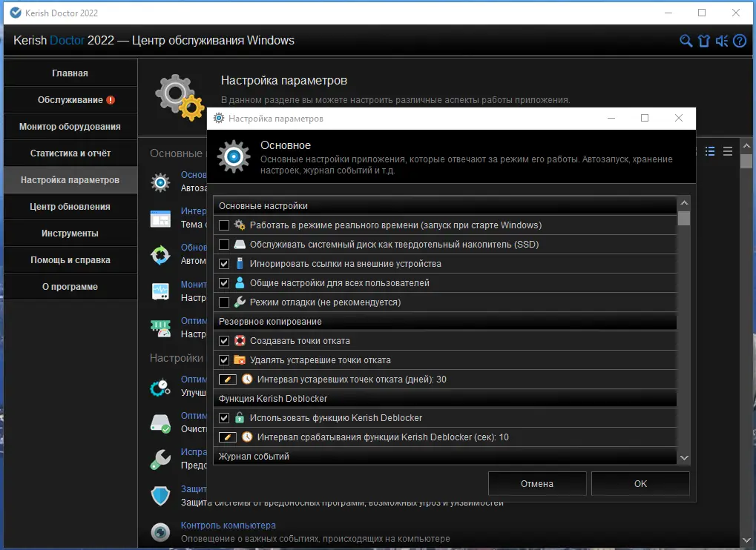Click the Монитор screen icon in background list
Viewport: 756px width, 550px height.
click(160, 291)
